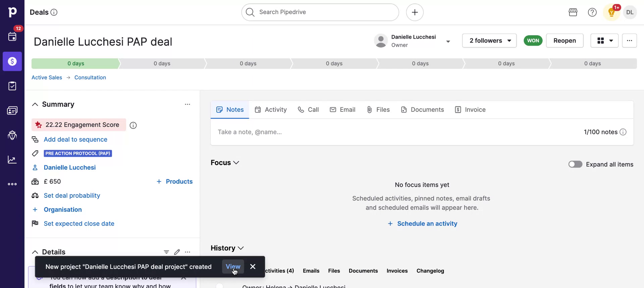Open the Projects clipboard sidebar icon

pos(12,86)
